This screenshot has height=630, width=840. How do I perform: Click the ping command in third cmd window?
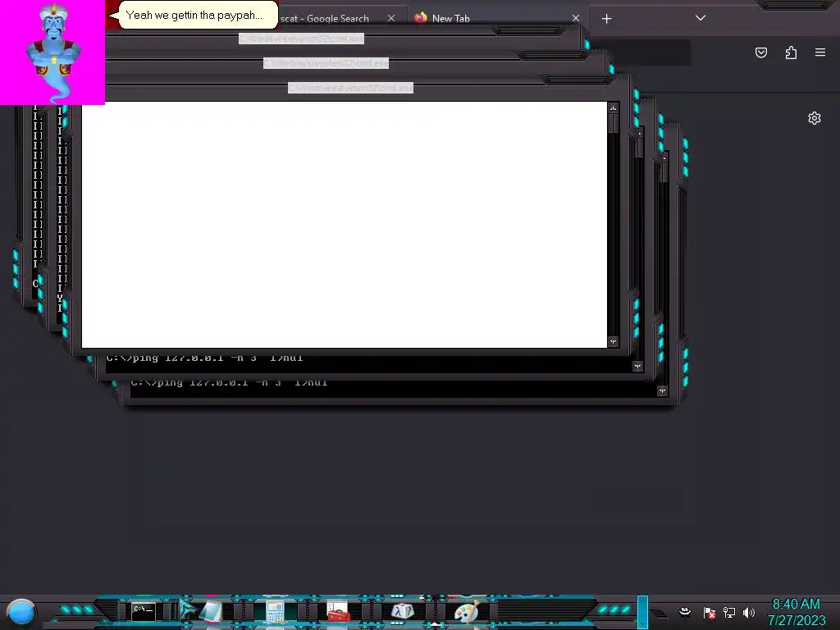(230, 383)
